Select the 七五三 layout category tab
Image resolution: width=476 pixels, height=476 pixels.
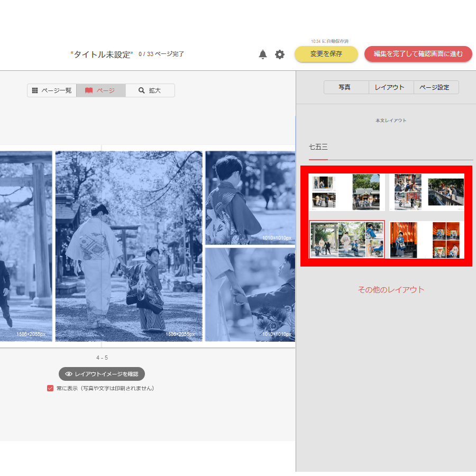click(x=318, y=147)
